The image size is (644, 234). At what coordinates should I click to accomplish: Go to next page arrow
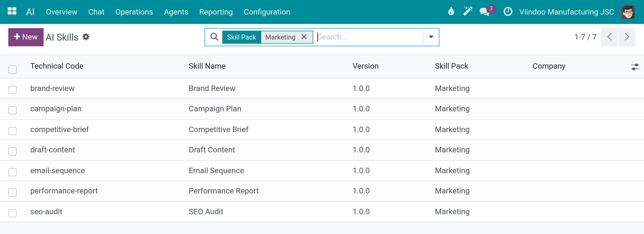(627, 37)
